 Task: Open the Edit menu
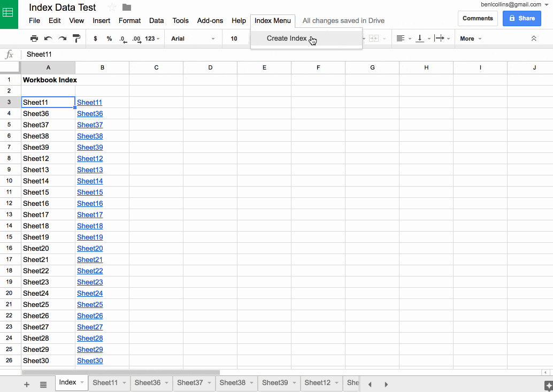click(x=55, y=20)
